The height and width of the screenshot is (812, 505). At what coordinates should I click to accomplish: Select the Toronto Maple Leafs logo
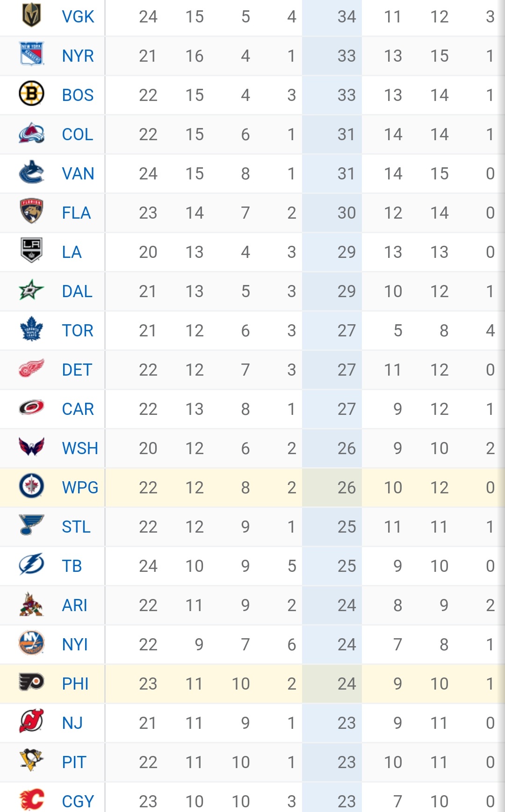click(31, 329)
